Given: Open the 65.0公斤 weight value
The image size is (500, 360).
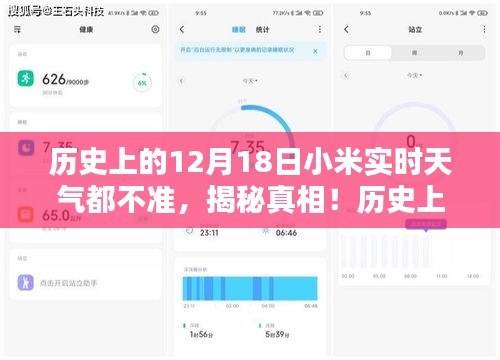Looking at the screenshot, I should click(62, 216).
